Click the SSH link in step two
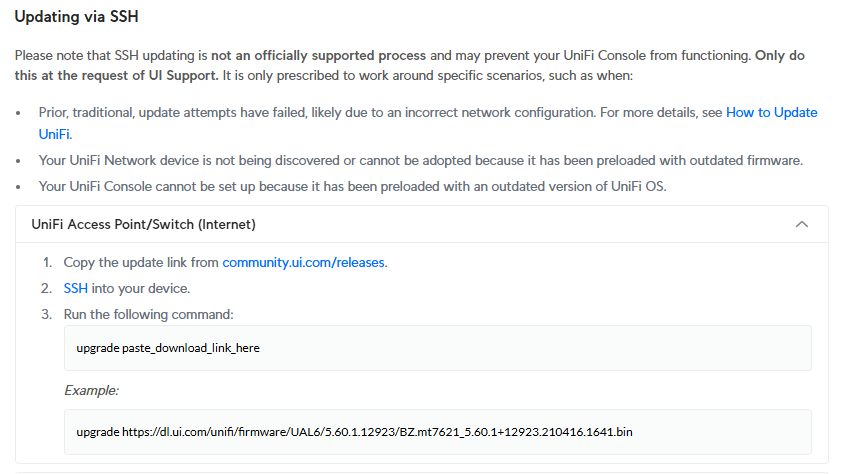845x474 pixels. pos(75,288)
